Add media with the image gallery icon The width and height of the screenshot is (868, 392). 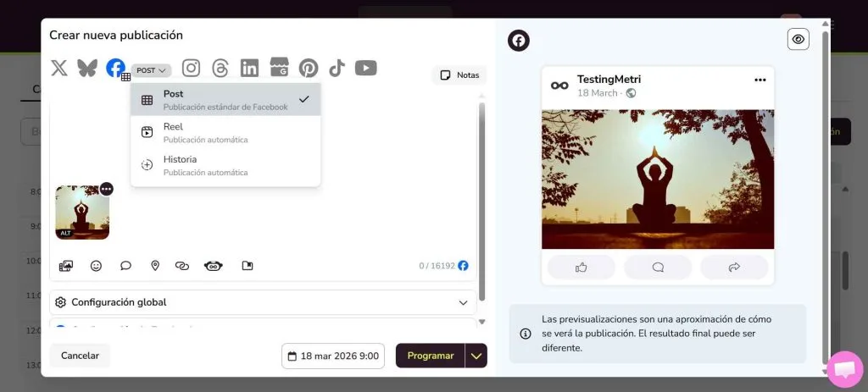[x=66, y=266]
